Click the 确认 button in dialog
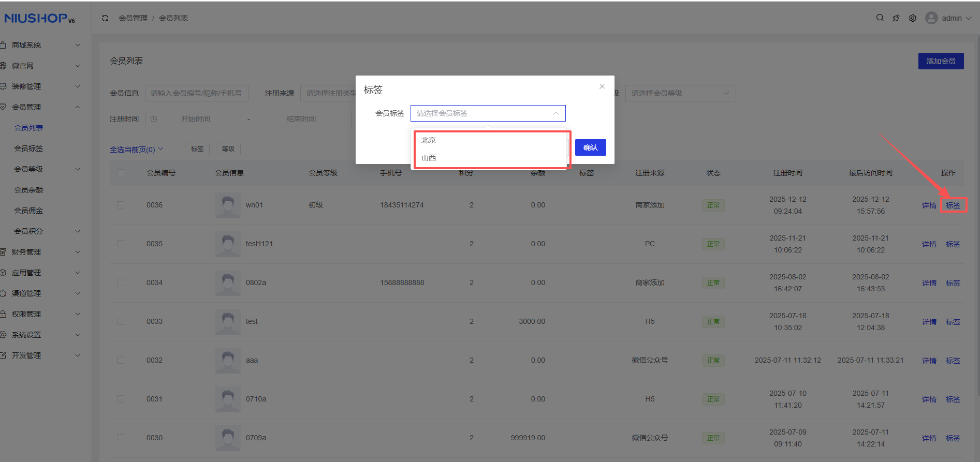The height and width of the screenshot is (462, 980). click(590, 147)
